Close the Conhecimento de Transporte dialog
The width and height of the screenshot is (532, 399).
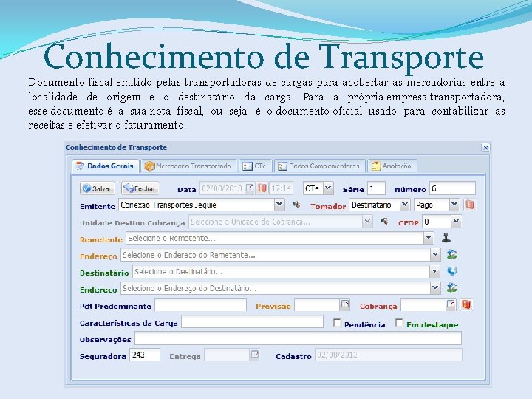(x=485, y=147)
